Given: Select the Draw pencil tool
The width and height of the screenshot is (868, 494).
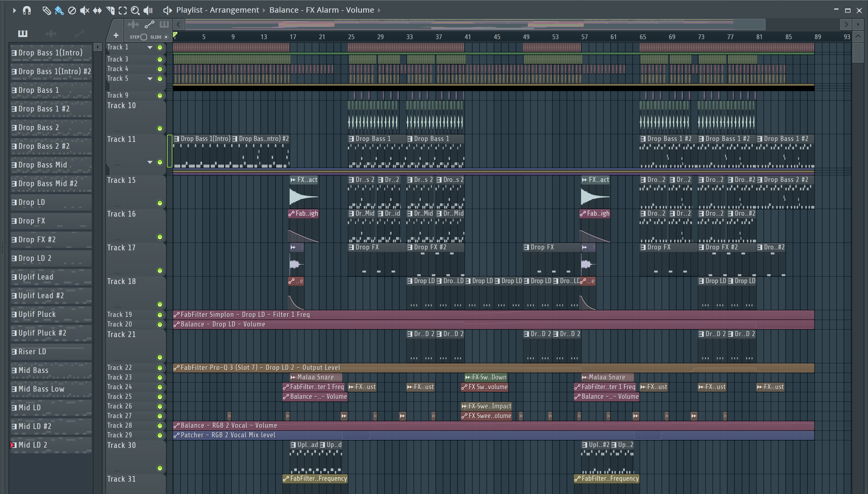Looking at the screenshot, I should 46,11.
